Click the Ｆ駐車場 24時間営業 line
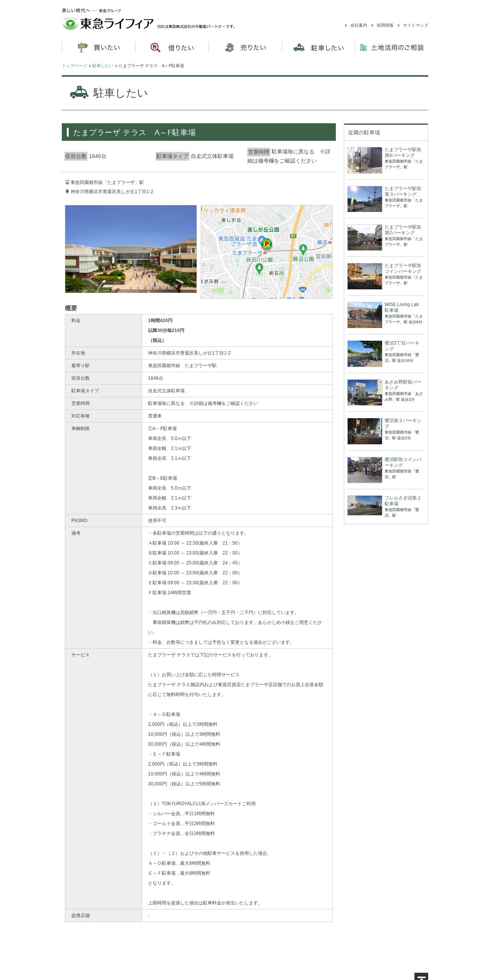The image size is (490, 980). pos(170,593)
